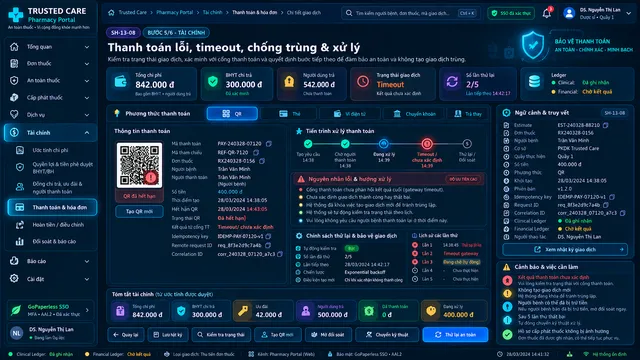
Task: Click the NL avatar at sidebar bottom
Action: coord(16,333)
